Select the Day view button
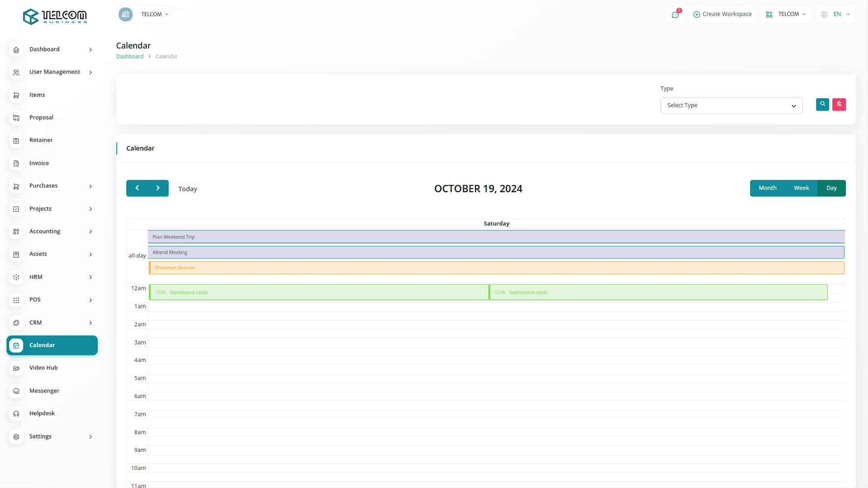868x488 pixels. click(x=831, y=188)
